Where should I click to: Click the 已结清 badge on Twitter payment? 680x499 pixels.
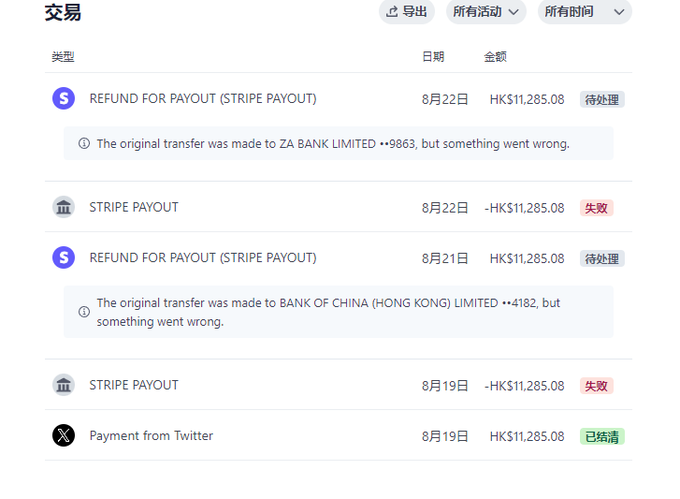[x=602, y=436]
